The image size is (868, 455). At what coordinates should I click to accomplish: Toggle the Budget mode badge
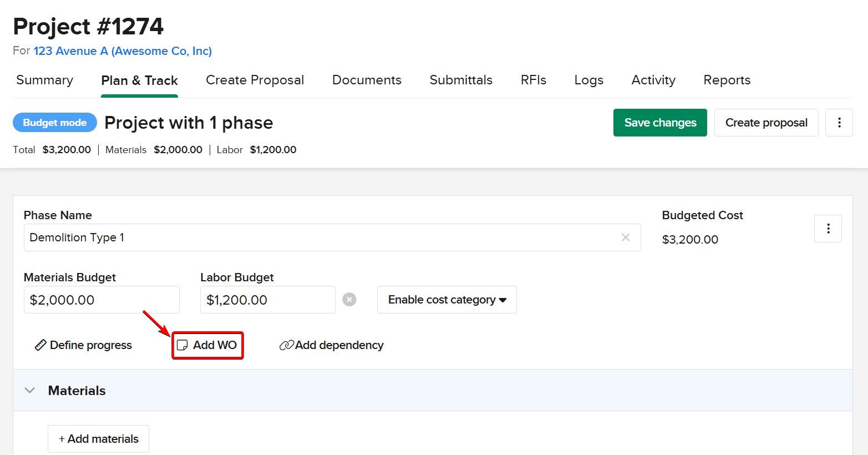[55, 123]
